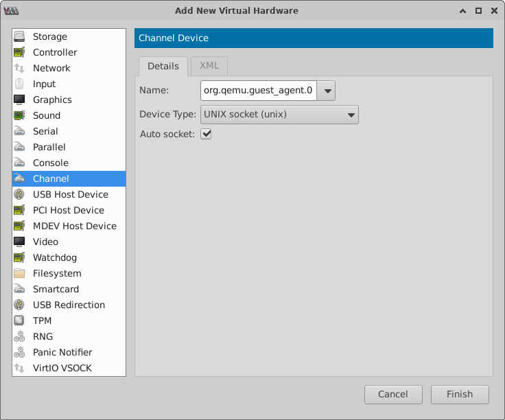Screen dimensions: 505x420
Task: Open the Device Type dropdown
Action: point(279,114)
